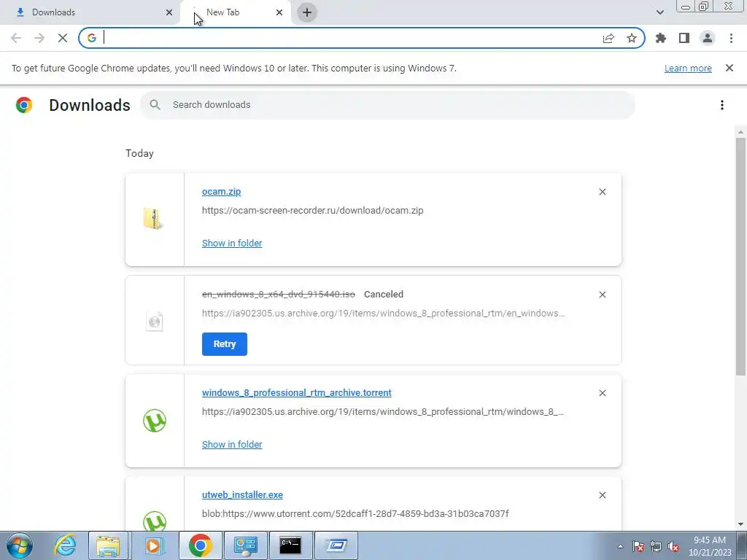The image size is (747, 560).
Task: Click the uTorrent icon of the torrent file
Action: point(155,421)
